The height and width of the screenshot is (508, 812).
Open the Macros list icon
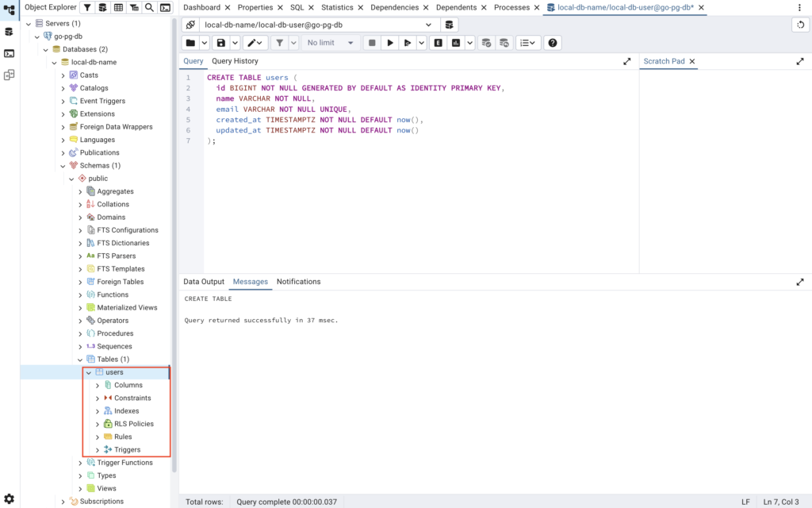pos(527,43)
